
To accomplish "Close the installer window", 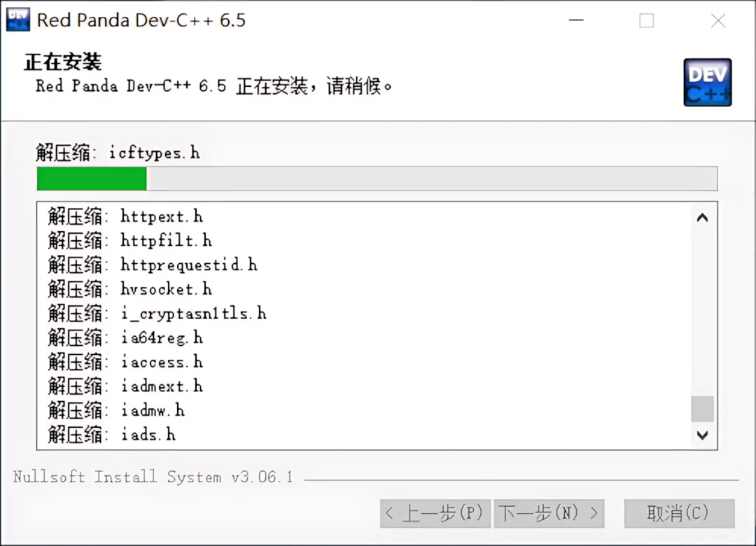I will pyautogui.click(x=718, y=20).
